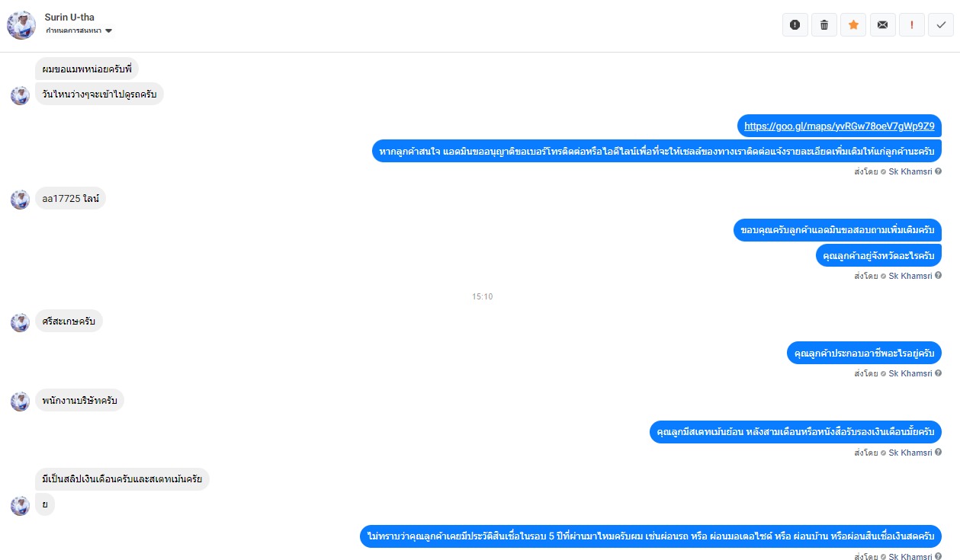Select Surin U-tha contact name
This screenshot has width=960, height=560.
coord(69,17)
